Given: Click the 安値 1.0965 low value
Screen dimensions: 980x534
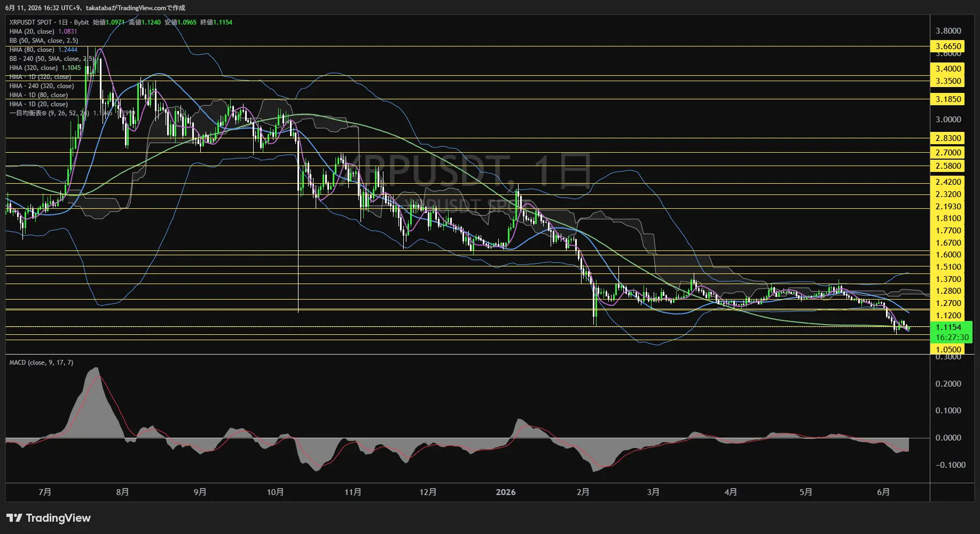Looking at the screenshot, I should 180,22.
